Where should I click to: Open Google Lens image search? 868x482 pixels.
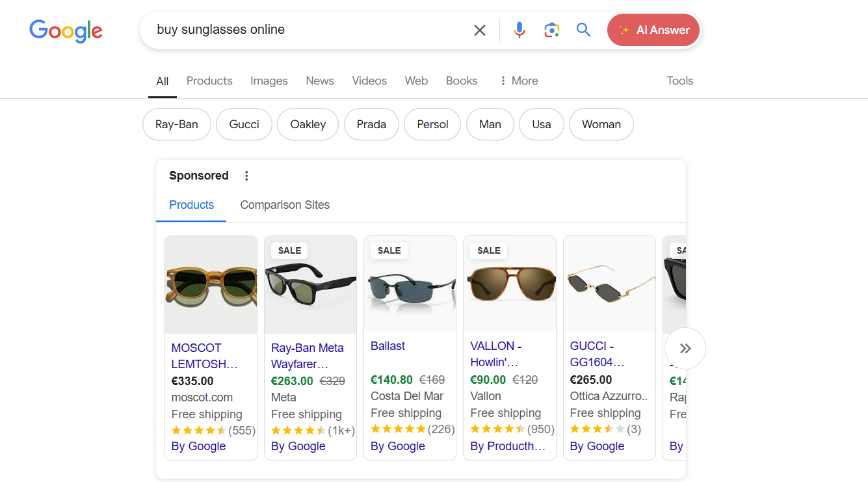551,30
